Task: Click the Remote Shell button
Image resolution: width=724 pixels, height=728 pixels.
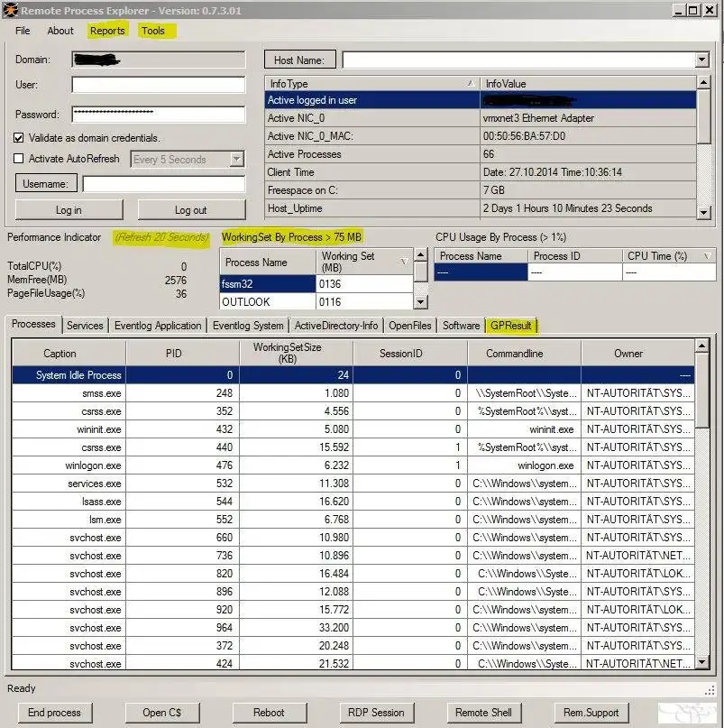Action: [483, 713]
